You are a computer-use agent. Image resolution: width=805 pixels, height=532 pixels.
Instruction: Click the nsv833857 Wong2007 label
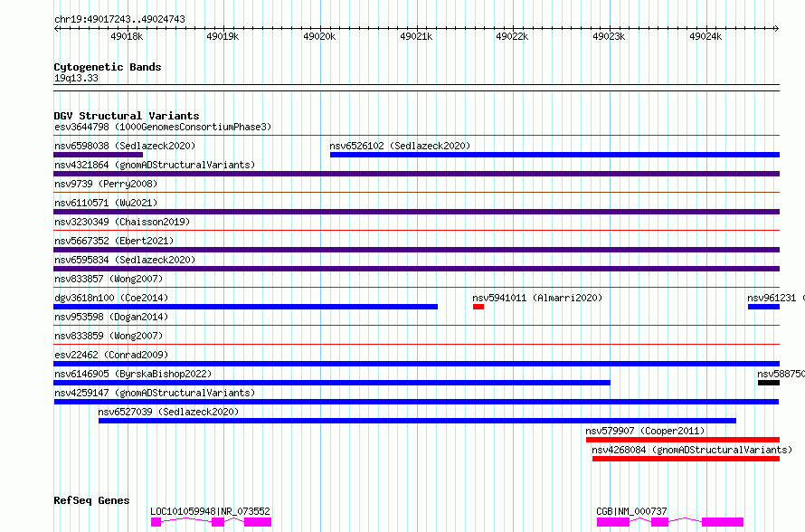point(109,279)
